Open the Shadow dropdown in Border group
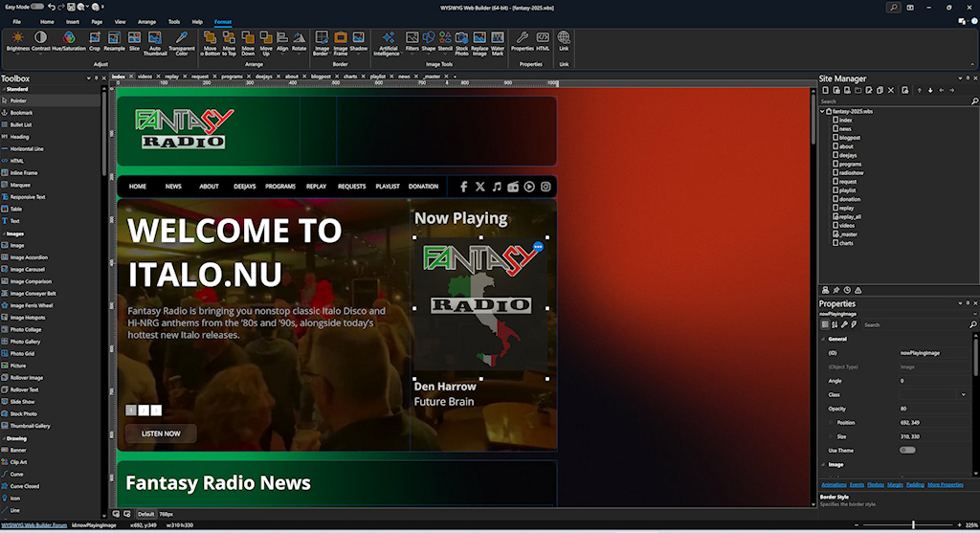The width and height of the screenshot is (980, 533). point(358,41)
